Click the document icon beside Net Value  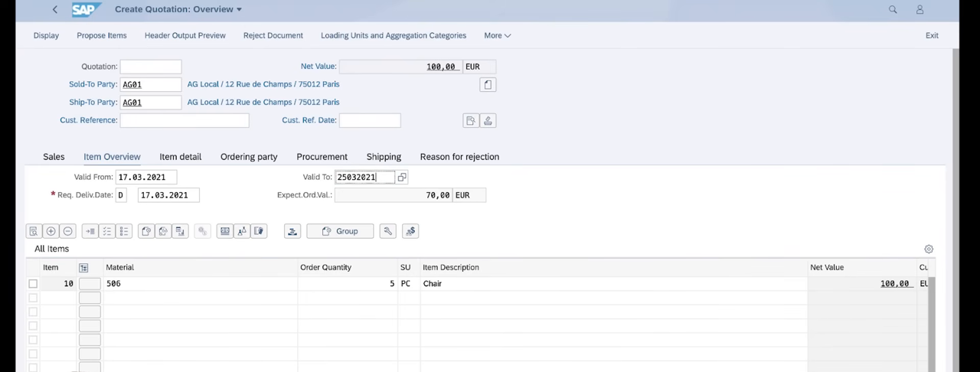click(x=488, y=84)
